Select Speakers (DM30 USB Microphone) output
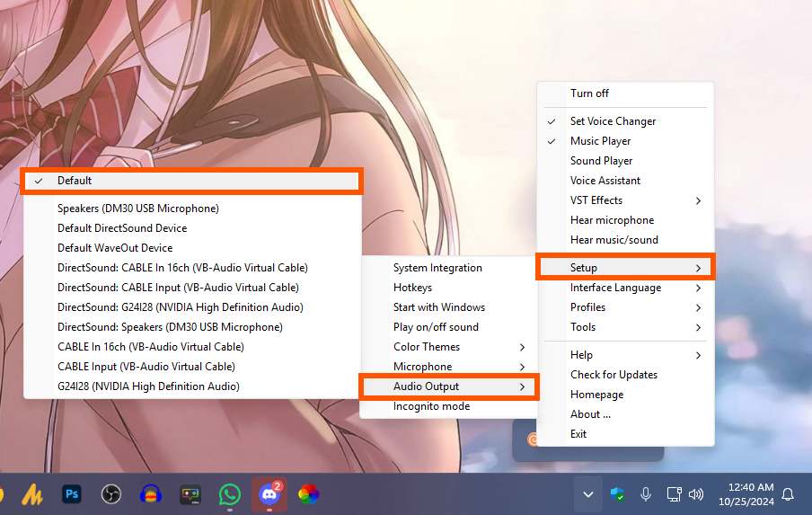Viewport: 812px width, 515px height. [x=191, y=209]
